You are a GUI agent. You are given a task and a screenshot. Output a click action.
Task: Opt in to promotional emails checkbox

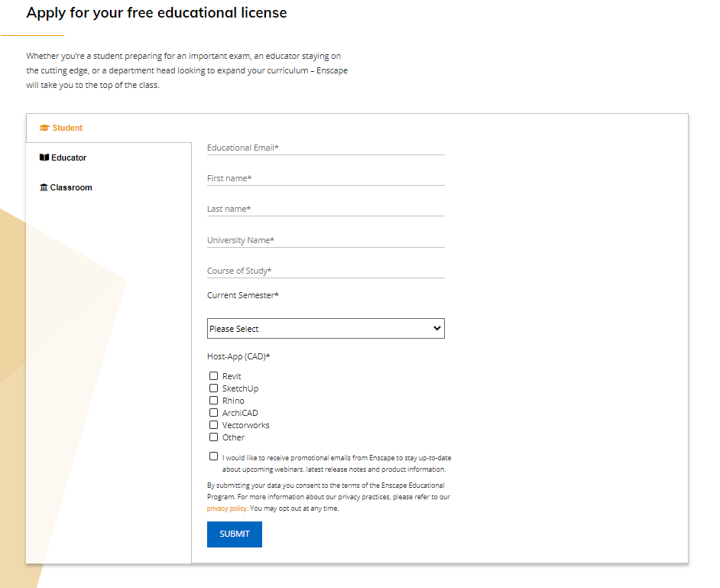214,456
